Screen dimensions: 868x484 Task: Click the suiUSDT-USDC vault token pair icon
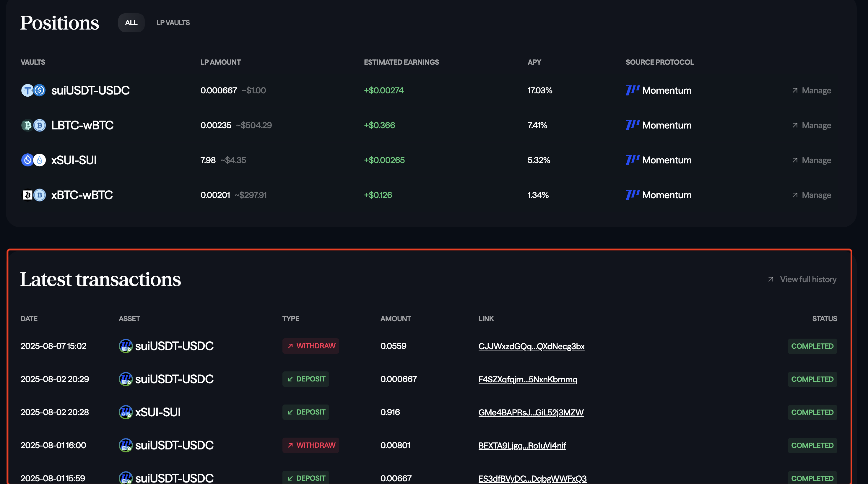pos(33,90)
